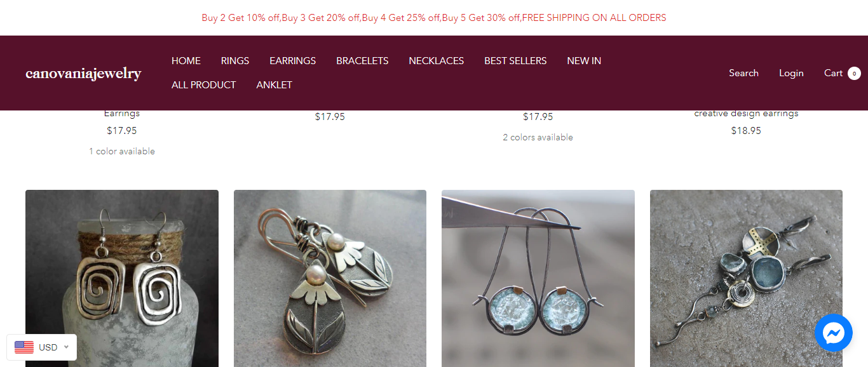Go to the HOME menu item
This screenshot has width=868, height=367.
click(186, 61)
